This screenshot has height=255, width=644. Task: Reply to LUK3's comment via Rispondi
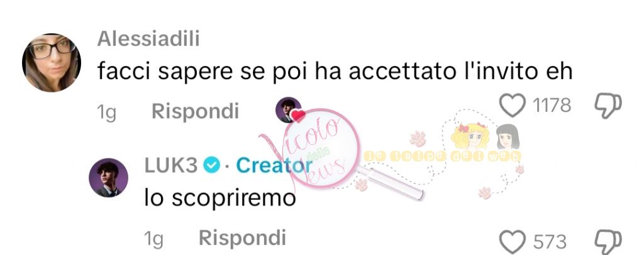click(242, 237)
